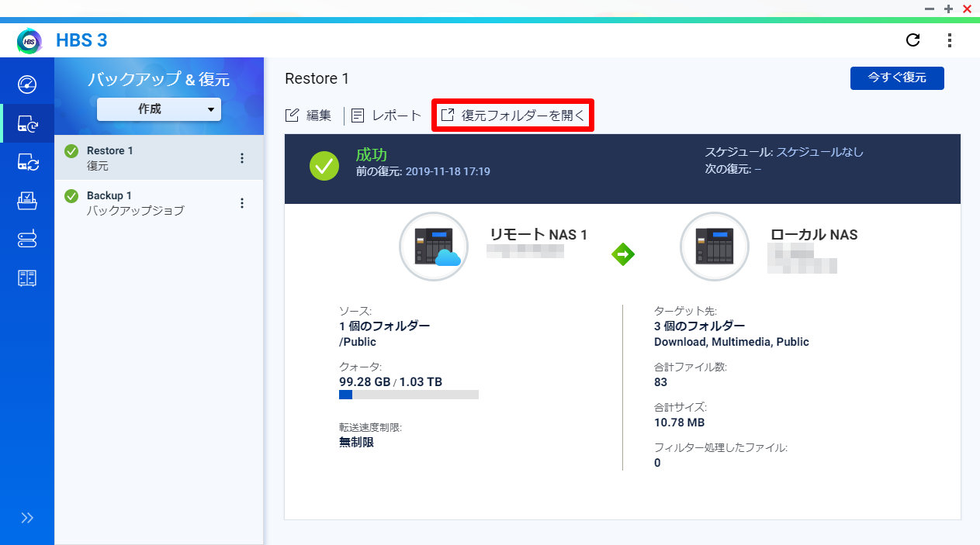Open the top-right more options menu
Viewport: 980px width, 545px height.
point(950,40)
